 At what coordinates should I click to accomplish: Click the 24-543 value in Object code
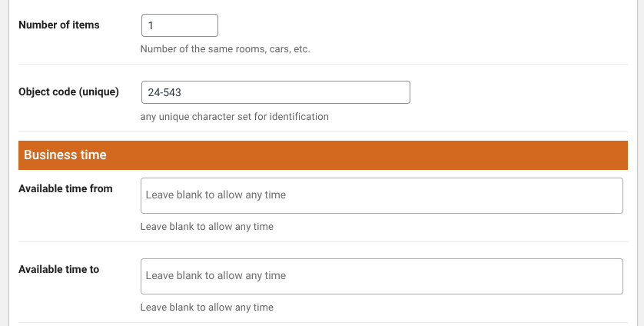(x=164, y=92)
